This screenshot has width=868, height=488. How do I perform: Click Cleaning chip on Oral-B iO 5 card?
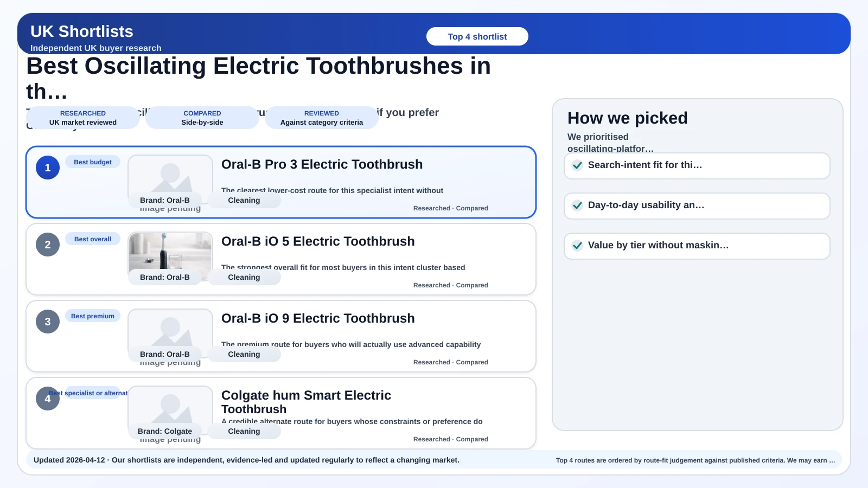[244, 277]
